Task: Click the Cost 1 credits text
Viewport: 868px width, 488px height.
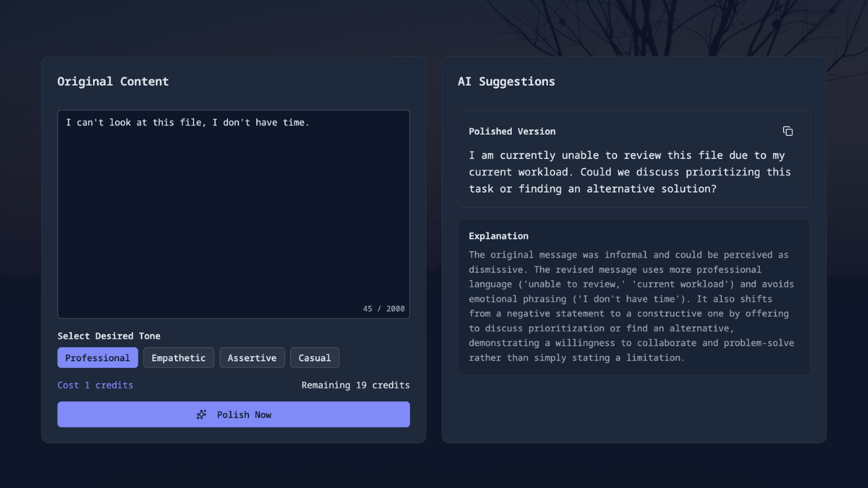Action: (95, 385)
